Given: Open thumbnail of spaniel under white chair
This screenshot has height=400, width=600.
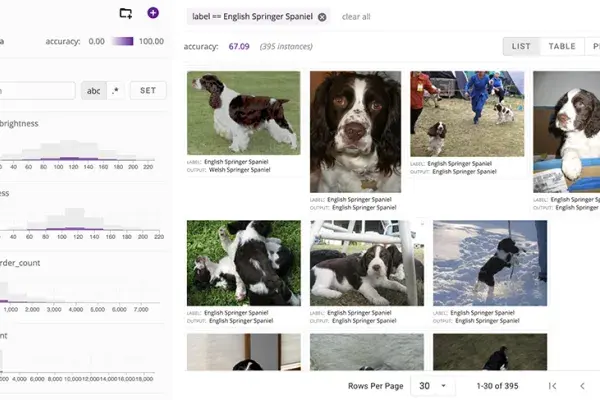Looking at the screenshot, I should tap(367, 263).
